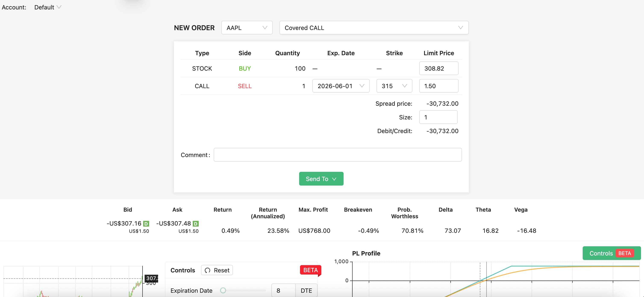Click the call limit price field 1.50

pos(438,86)
